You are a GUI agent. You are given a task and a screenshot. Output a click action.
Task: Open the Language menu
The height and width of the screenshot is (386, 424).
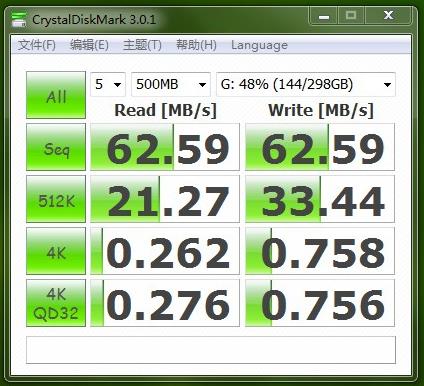pos(259,45)
